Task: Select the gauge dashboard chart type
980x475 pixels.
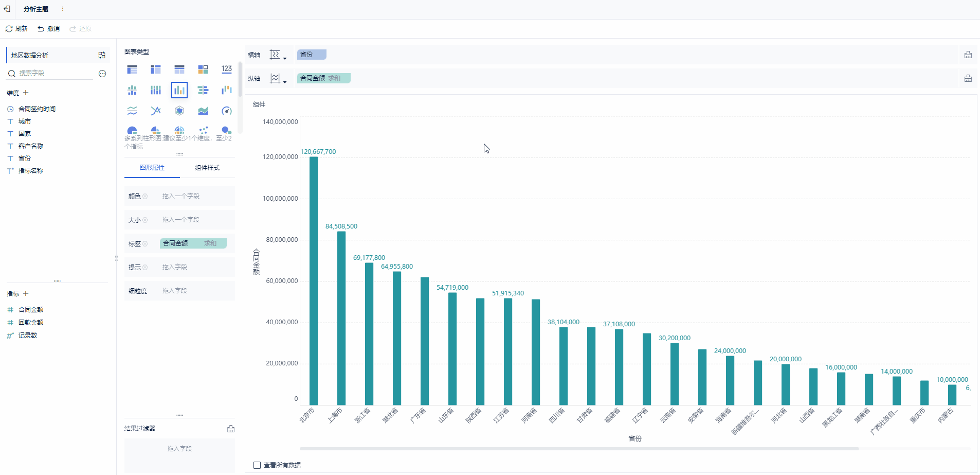Action: click(x=227, y=111)
